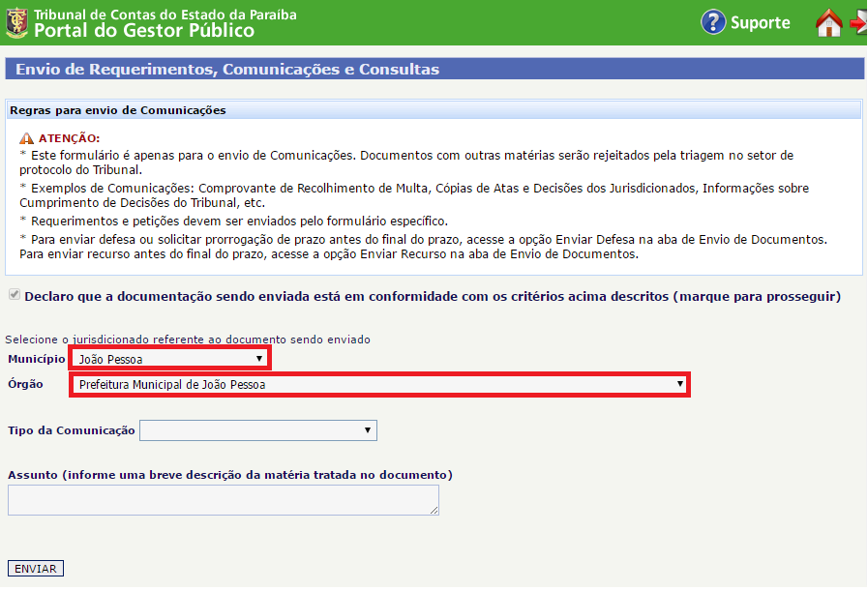Click the "Órgão" field label
This screenshot has height=591, width=868.
coord(25,385)
